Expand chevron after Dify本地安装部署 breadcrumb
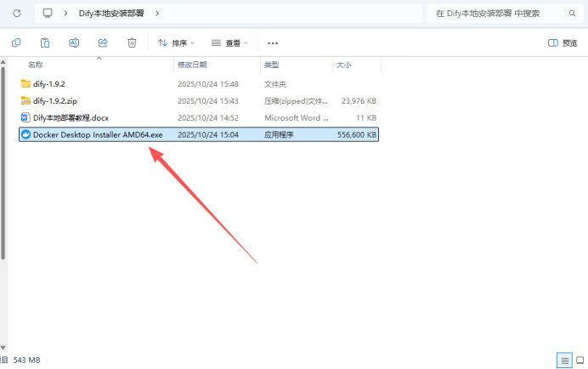Viewport: 588px width, 369px height. (157, 14)
